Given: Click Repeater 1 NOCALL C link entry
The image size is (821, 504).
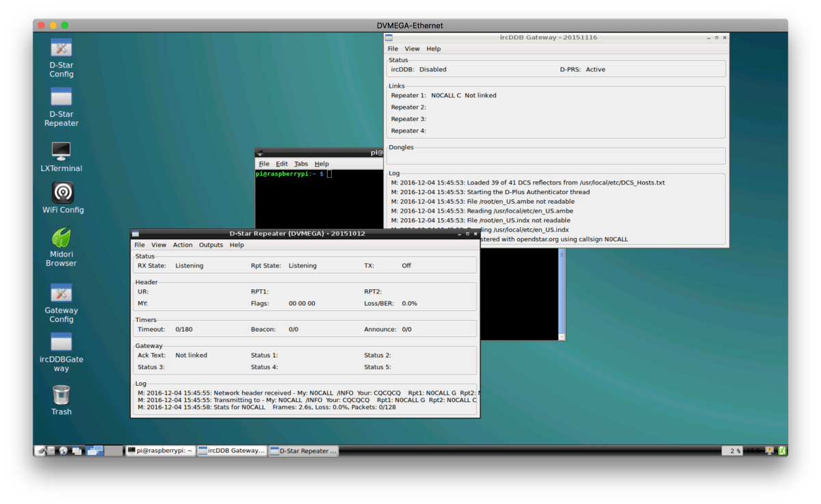Looking at the screenshot, I should [x=445, y=95].
